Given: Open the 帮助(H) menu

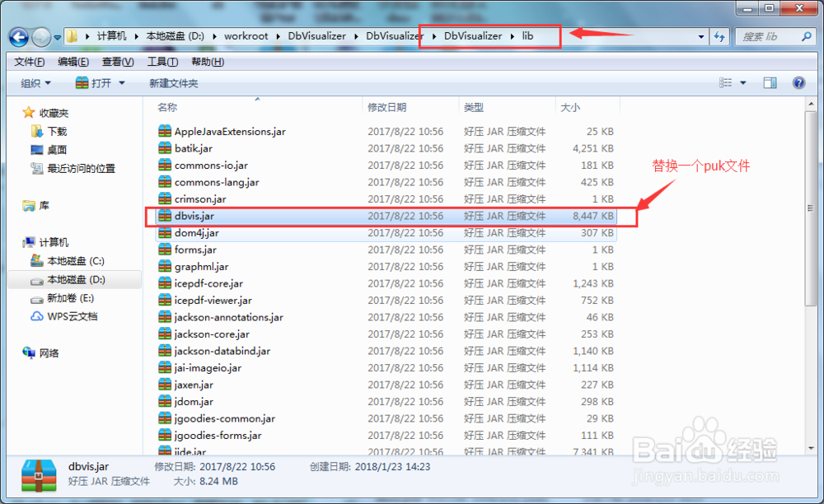Looking at the screenshot, I should [208, 62].
